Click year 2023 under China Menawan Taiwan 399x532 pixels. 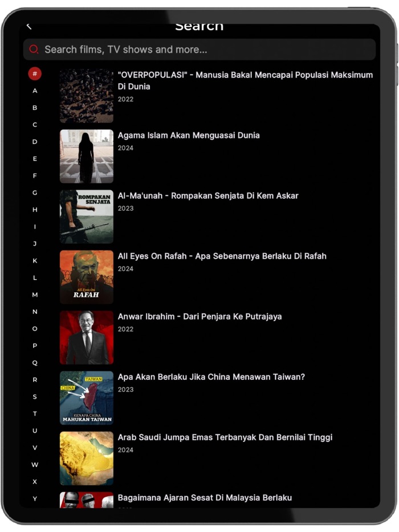click(125, 390)
